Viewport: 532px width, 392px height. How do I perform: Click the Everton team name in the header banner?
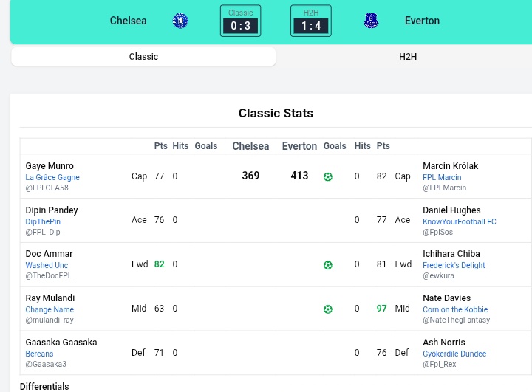click(x=422, y=21)
